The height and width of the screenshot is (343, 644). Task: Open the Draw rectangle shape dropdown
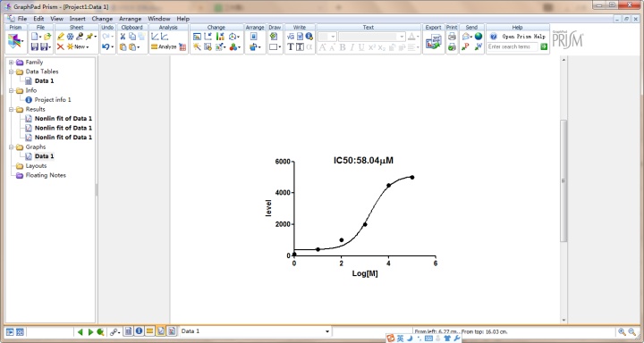280,47
